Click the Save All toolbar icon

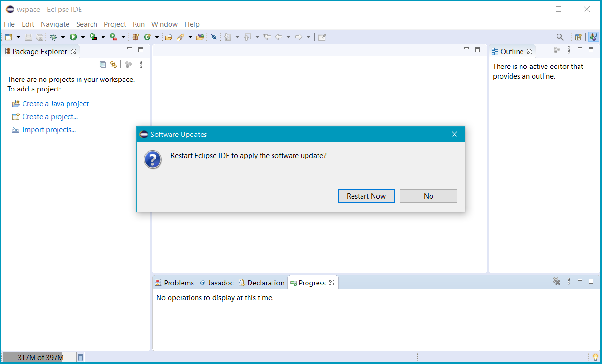(x=39, y=37)
